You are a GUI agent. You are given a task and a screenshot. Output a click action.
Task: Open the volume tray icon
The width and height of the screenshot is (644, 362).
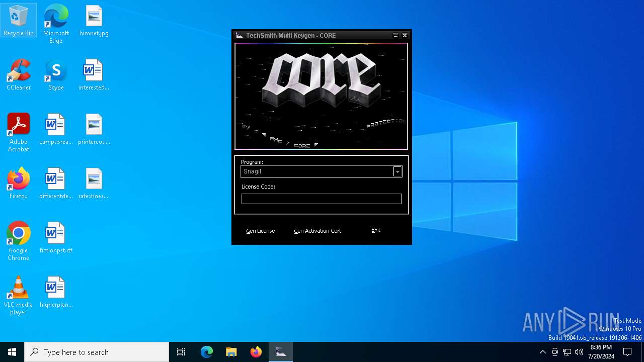579,352
